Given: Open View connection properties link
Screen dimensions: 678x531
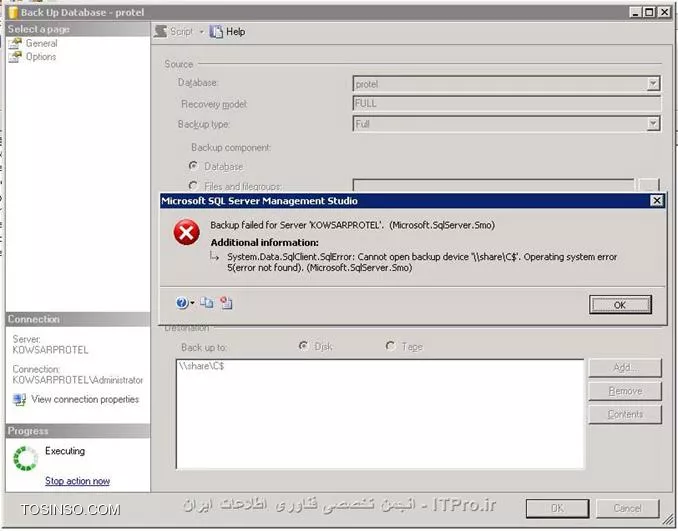Looking at the screenshot, I should pyautogui.click(x=85, y=399).
